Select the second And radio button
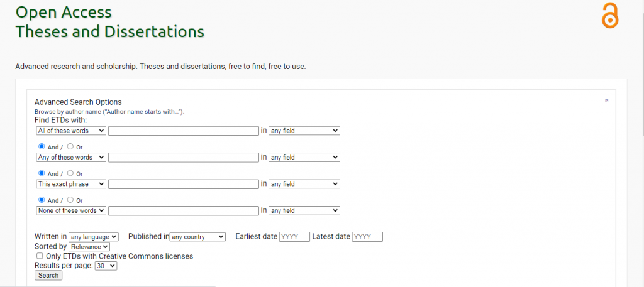The image size is (644, 287). coord(41,173)
